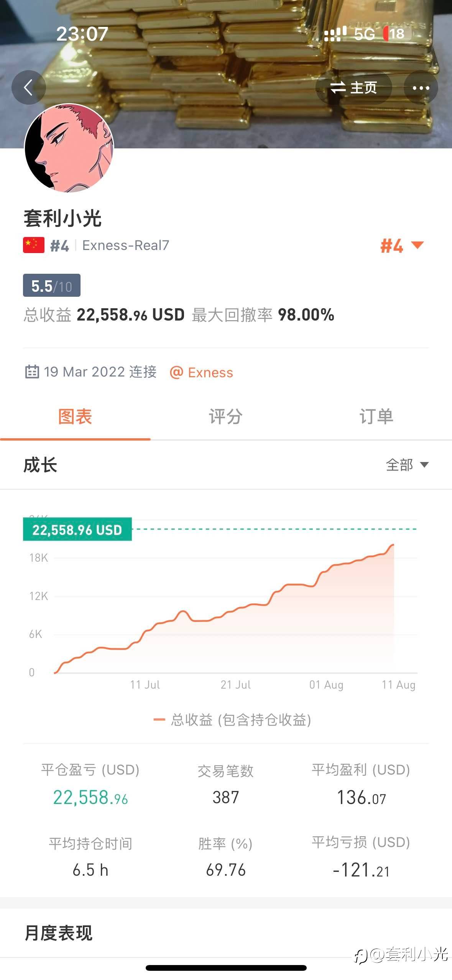Expand the orange #4 account dropdown
The width and height of the screenshot is (452, 980).
[x=401, y=245]
